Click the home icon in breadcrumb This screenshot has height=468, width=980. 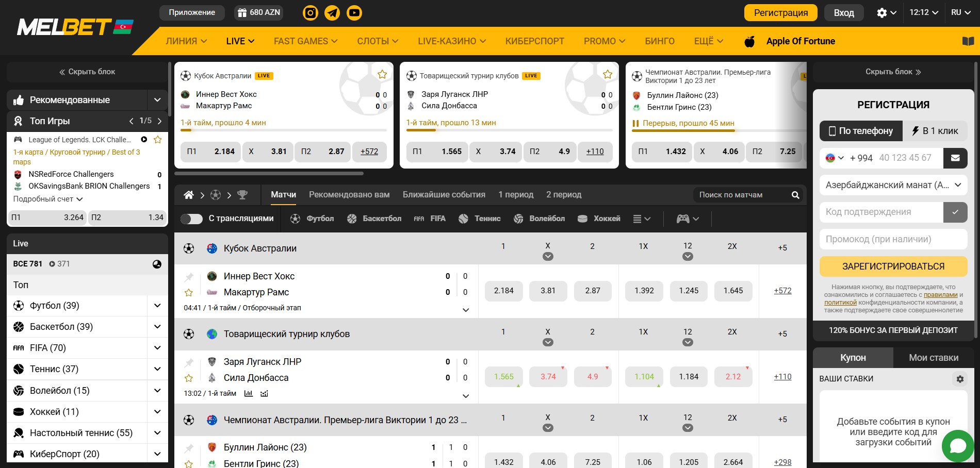pos(189,195)
